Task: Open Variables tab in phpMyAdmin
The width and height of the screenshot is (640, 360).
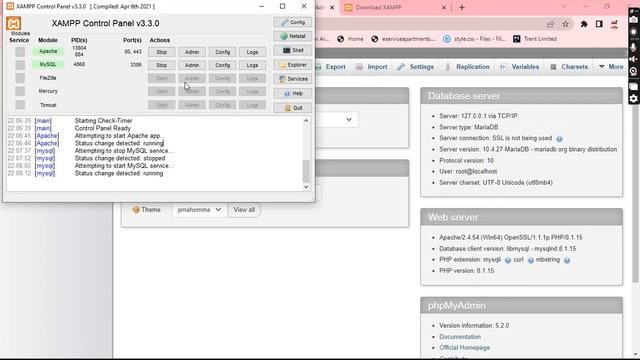Action: pos(520,67)
